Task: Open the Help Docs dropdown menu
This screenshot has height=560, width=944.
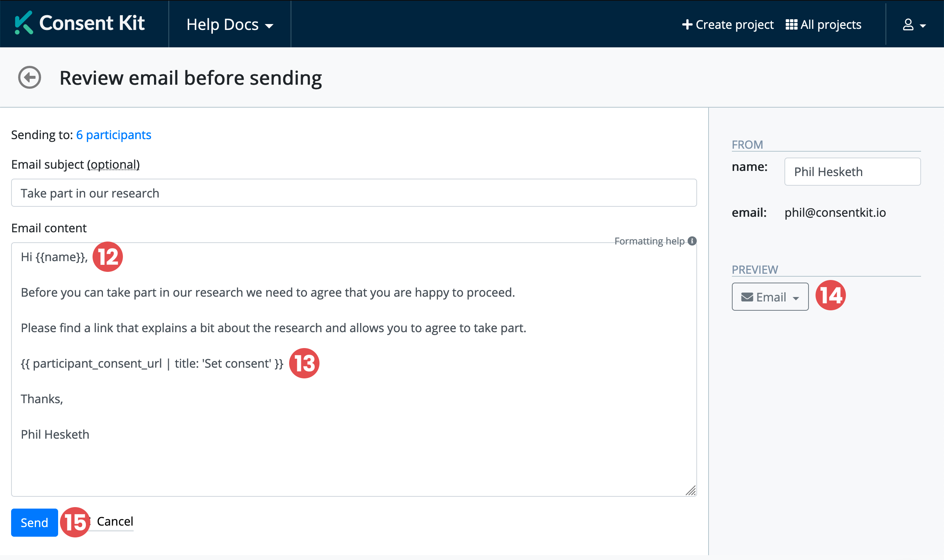Action: click(x=230, y=24)
